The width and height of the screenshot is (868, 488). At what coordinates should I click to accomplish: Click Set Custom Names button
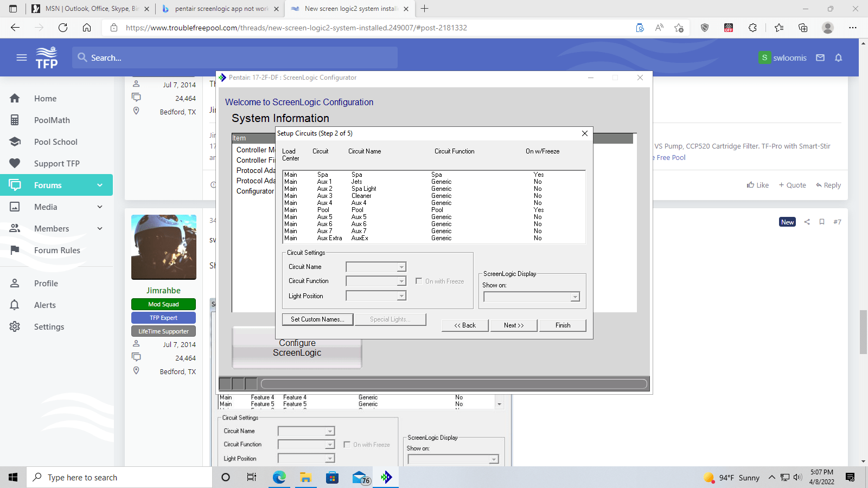[317, 319]
